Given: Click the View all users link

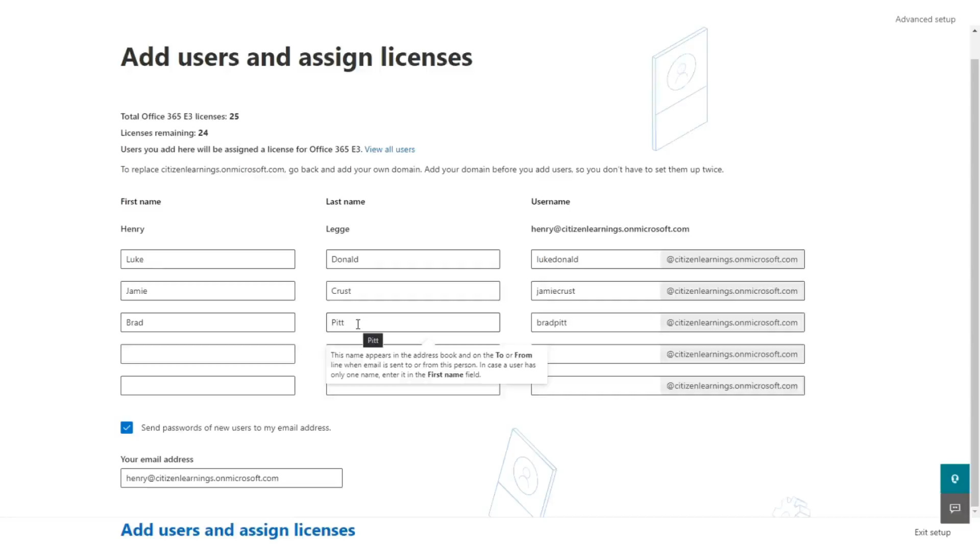Looking at the screenshot, I should 389,149.
